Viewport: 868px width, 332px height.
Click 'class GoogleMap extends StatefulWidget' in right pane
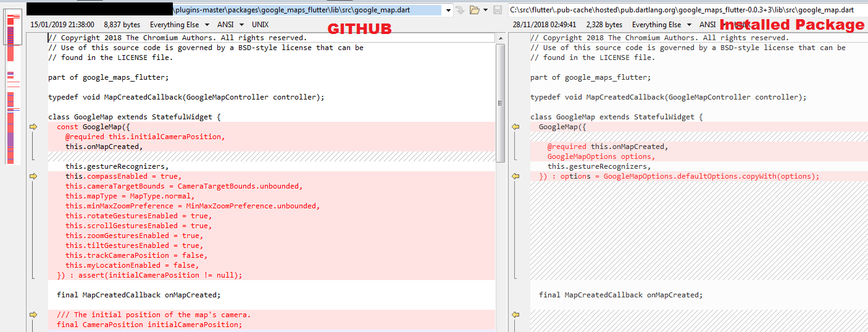pos(616,117)
